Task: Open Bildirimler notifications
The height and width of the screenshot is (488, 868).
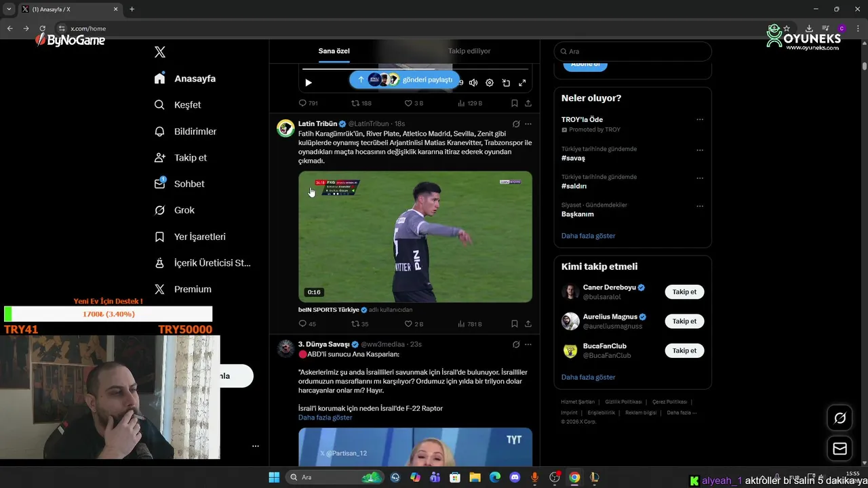Action: (x=185, y=131)
